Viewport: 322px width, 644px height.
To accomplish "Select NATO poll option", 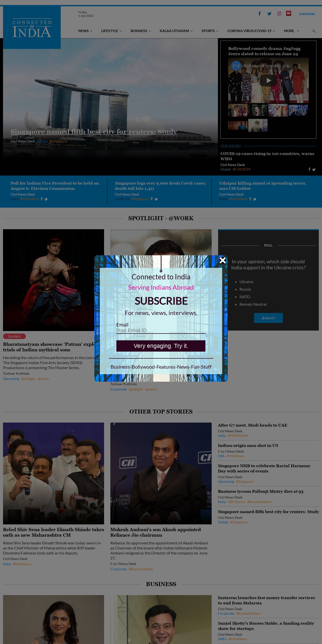I will (245, 297).
